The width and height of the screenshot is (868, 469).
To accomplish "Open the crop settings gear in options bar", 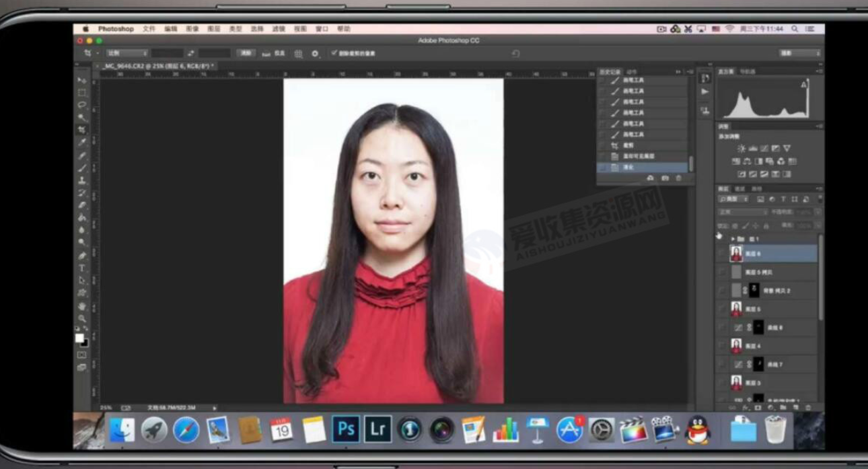I will pyautogui.click(x=315, y=53).
